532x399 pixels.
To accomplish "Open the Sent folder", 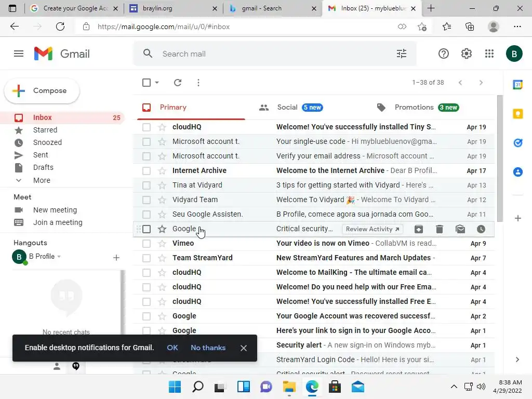I will pyautogui.click(x=41, y=155).
